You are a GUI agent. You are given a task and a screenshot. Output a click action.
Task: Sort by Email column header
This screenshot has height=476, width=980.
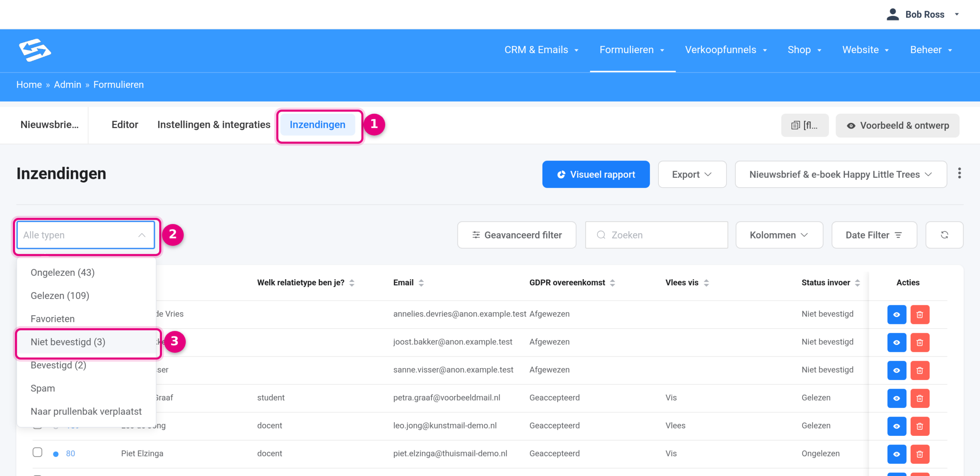click(x=408, y=283)
